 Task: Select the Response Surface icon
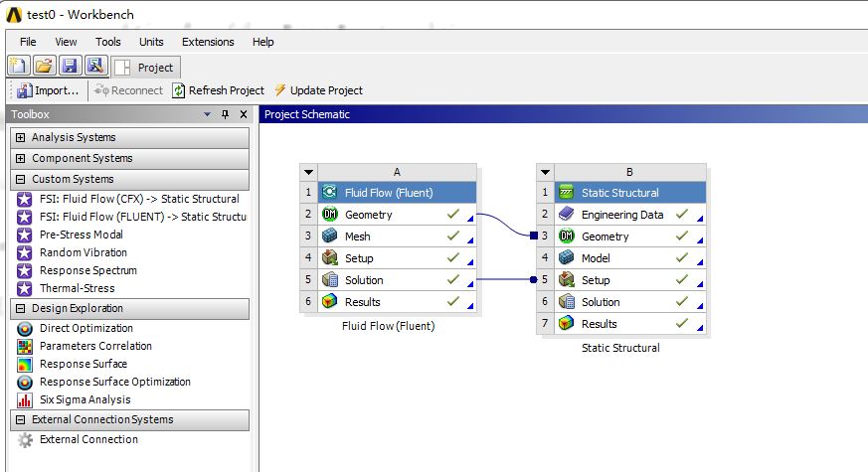24,364
